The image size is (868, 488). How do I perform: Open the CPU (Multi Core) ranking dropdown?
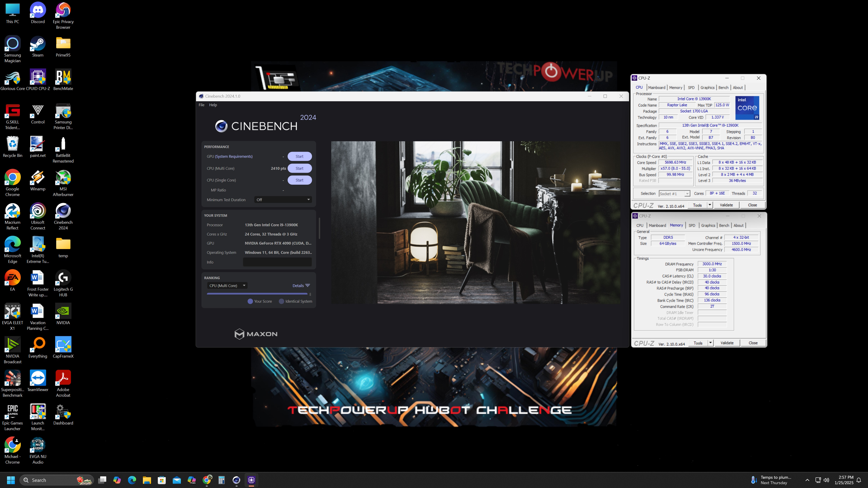(x=227, y=286)
